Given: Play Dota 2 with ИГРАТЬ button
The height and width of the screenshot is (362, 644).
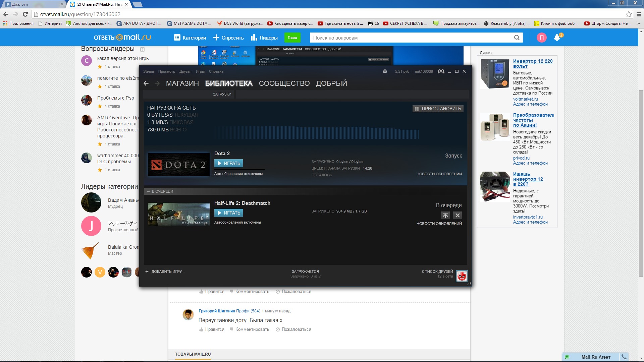Looking at the screenshot, I should [x=229, y=163].
